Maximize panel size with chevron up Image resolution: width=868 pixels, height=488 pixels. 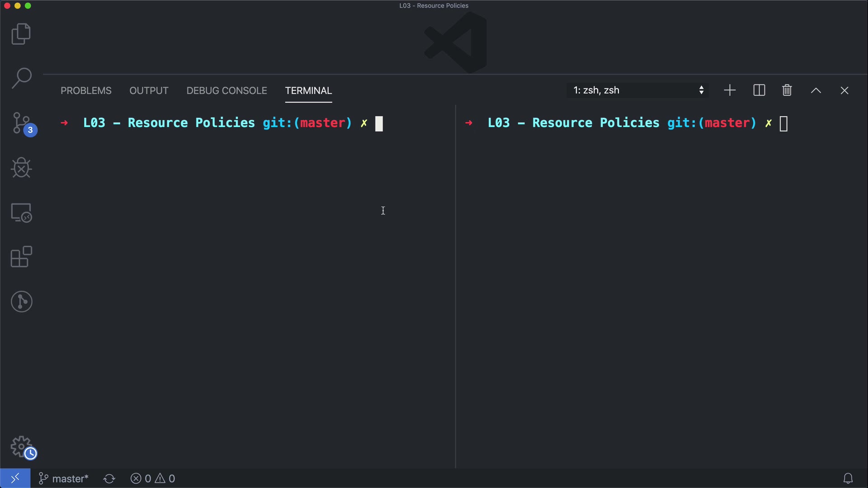[x=816, y=90]
